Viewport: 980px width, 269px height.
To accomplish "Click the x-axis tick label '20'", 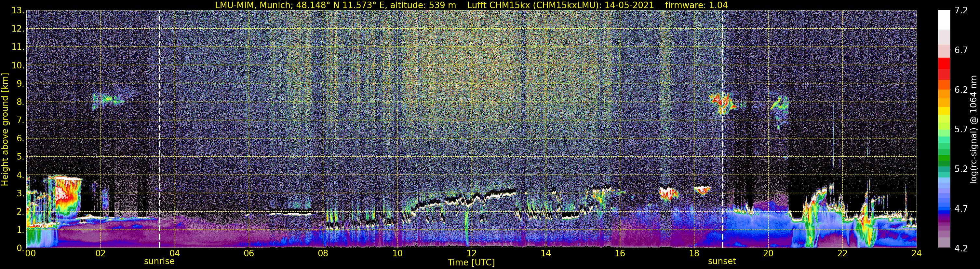I will pyautogui.click(x=768, y=253).
